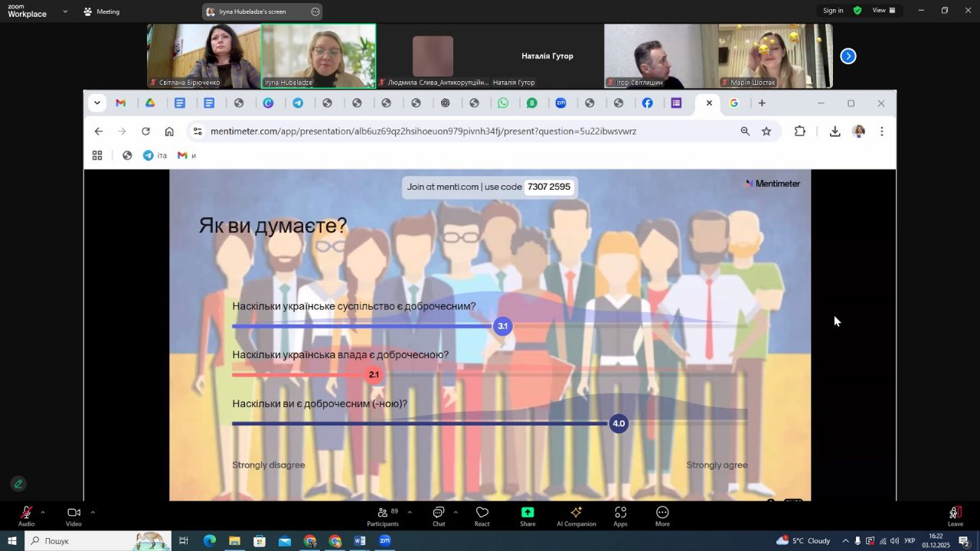The height and width of the screenshot is (551, 980).
Task: Switch to the Meeting tab
Action: (101, 11)
